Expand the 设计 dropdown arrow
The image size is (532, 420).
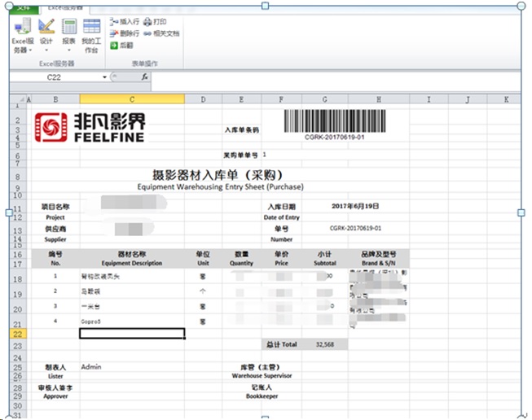pos(46,50)
